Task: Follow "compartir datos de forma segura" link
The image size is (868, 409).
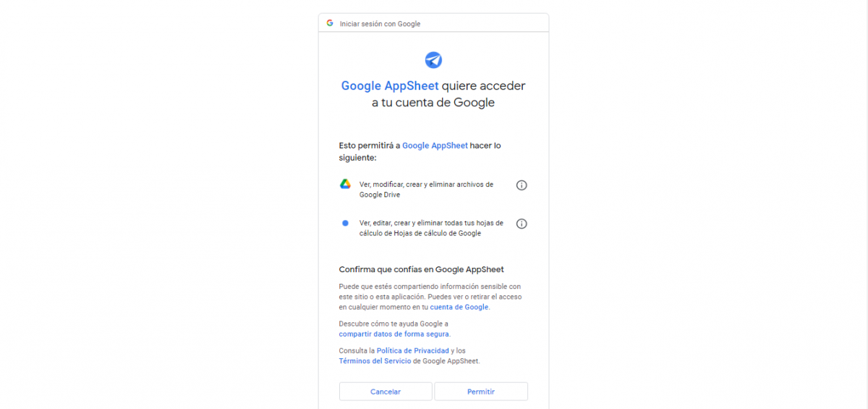Action: click(x=394, y=334)
